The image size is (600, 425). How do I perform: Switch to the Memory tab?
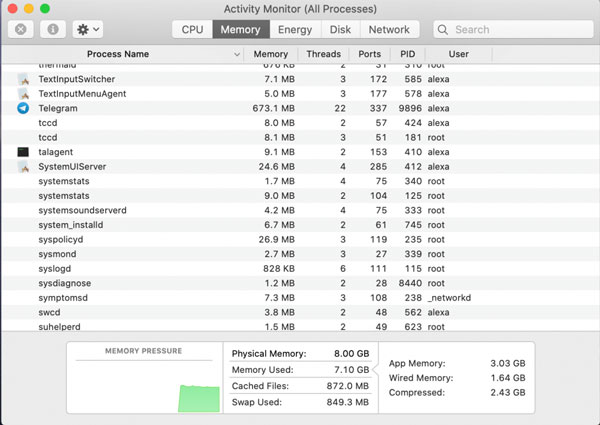(x=241, y=29)
